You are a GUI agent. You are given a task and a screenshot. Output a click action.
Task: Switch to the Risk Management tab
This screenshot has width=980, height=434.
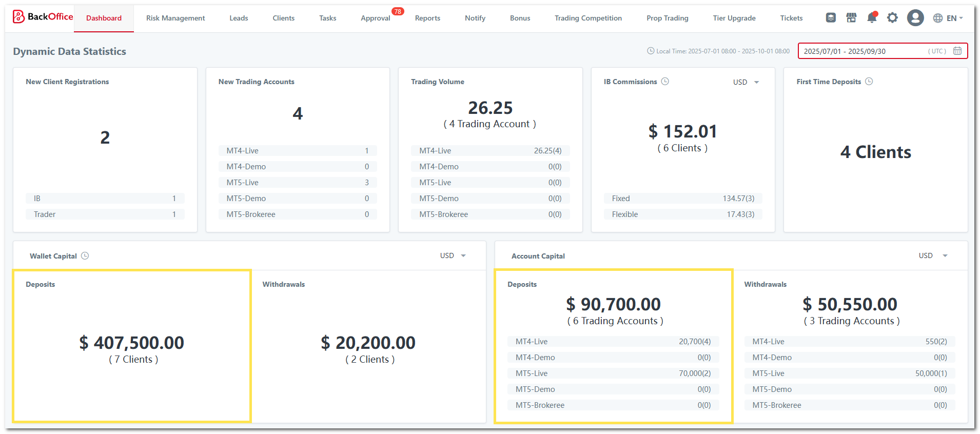pyautogui.click(x=175, y=18)
